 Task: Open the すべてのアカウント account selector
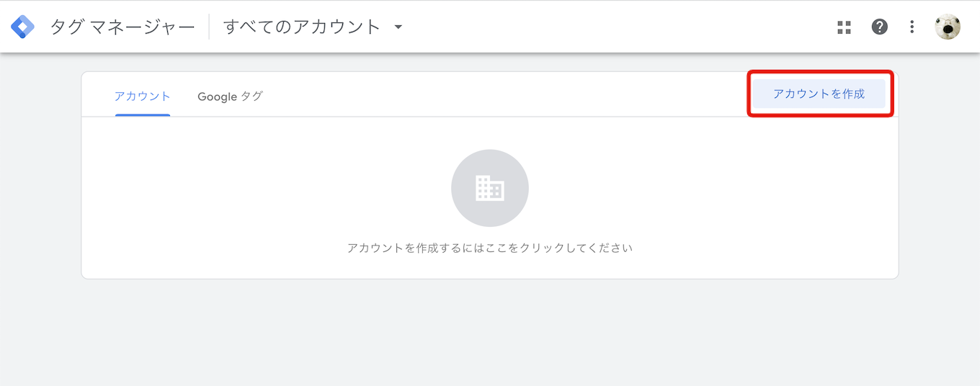313,27
